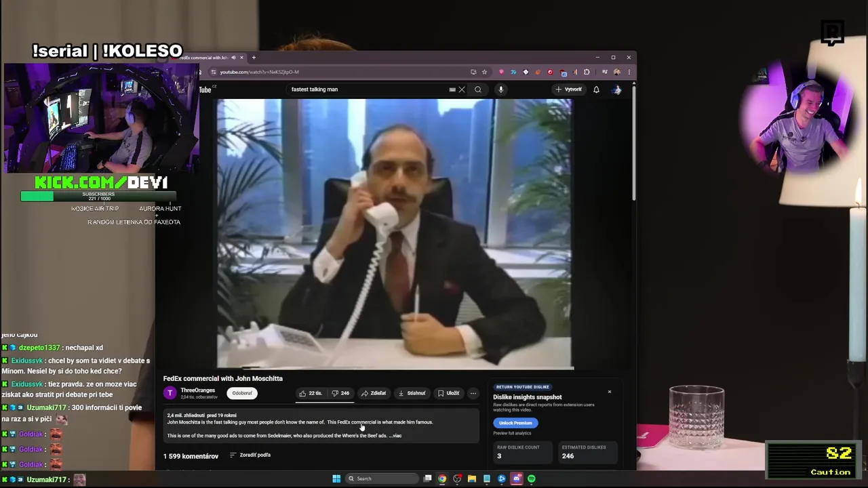This screenshot has height=488, width=868.
Task: Bookmark this page with the star icon
Action: [x=484, y=72]
